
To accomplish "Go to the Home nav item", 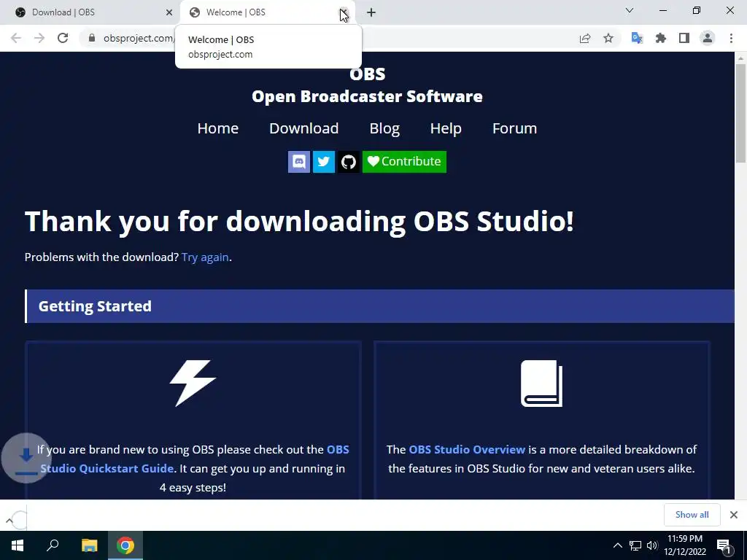I will coord(217,128).
